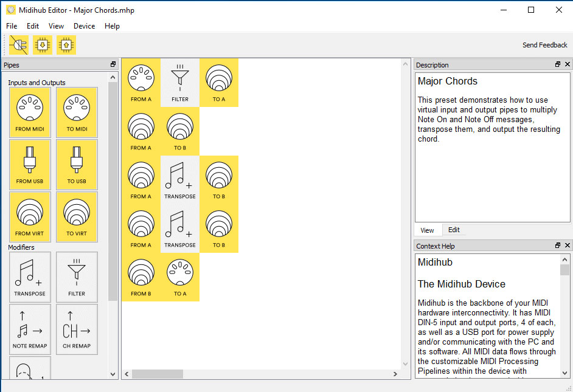This screenshot has width=573, height=392.
Task: Click the Modifiers section label
Action: (x=21, y=247)
